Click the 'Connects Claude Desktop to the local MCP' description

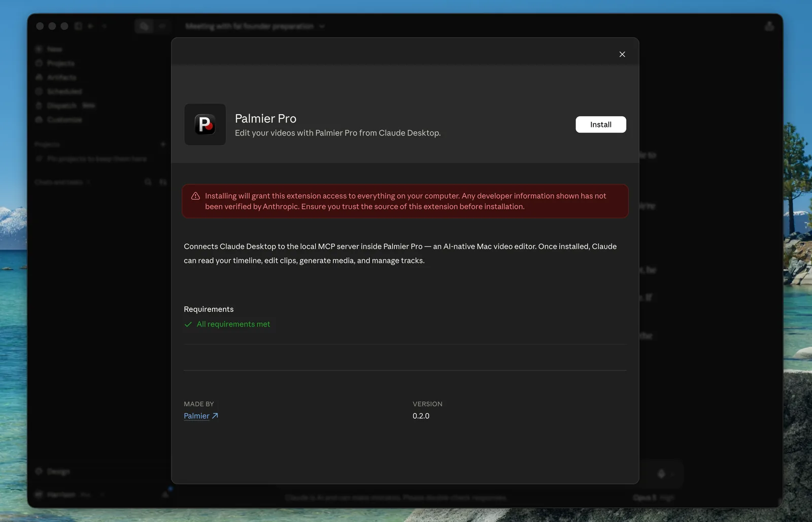[x=400, y=253]
